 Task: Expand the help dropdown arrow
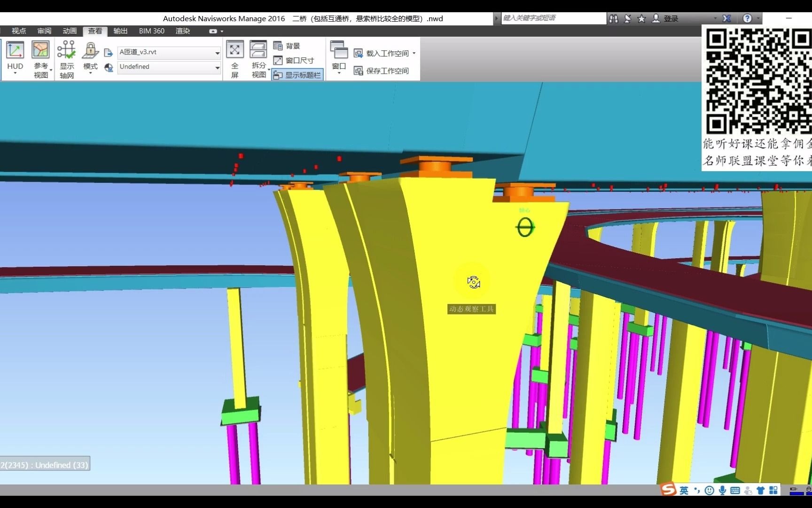coord(758,18)
